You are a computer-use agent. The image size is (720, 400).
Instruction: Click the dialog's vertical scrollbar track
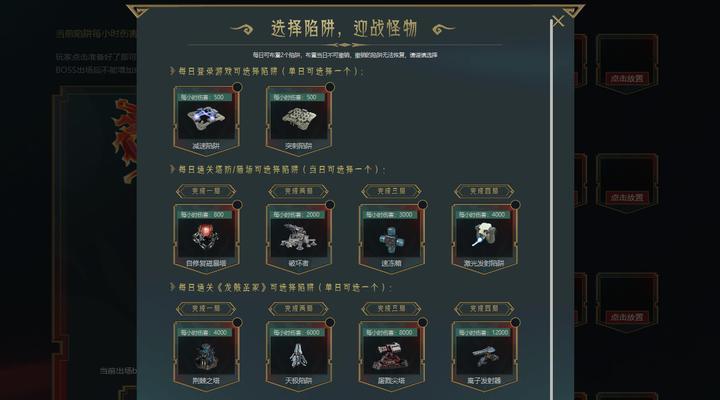click(551, 209)
